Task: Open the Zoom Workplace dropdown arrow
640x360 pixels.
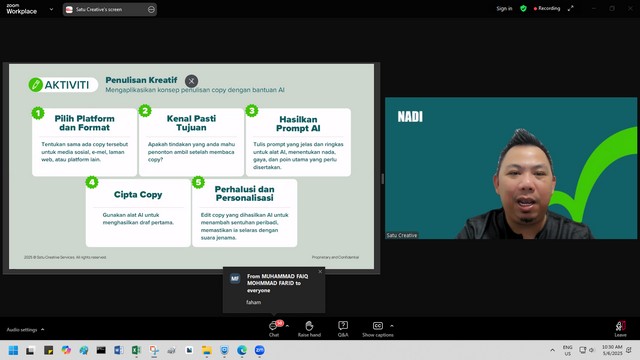Action: (51, 9)
